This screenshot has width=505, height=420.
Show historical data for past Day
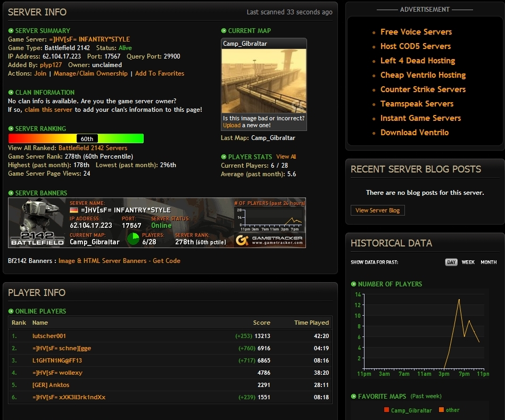[x=451, y=262]
